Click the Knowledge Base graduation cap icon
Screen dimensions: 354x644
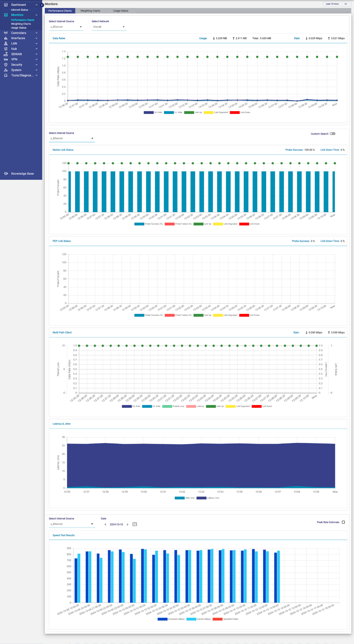[x=6, y=174]
